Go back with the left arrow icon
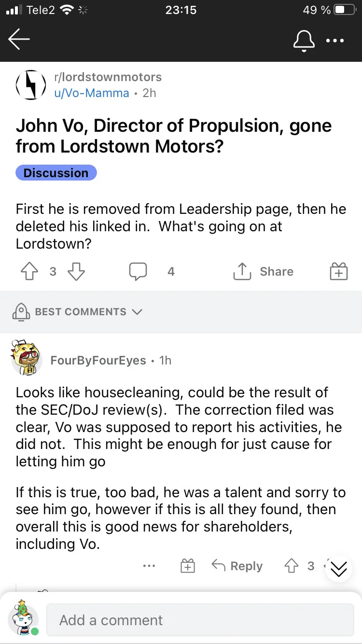This screenshot has width=362, height=644. [19, 40]
